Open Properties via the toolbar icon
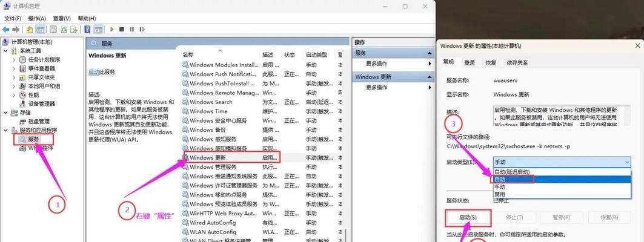 pos(53,30)
